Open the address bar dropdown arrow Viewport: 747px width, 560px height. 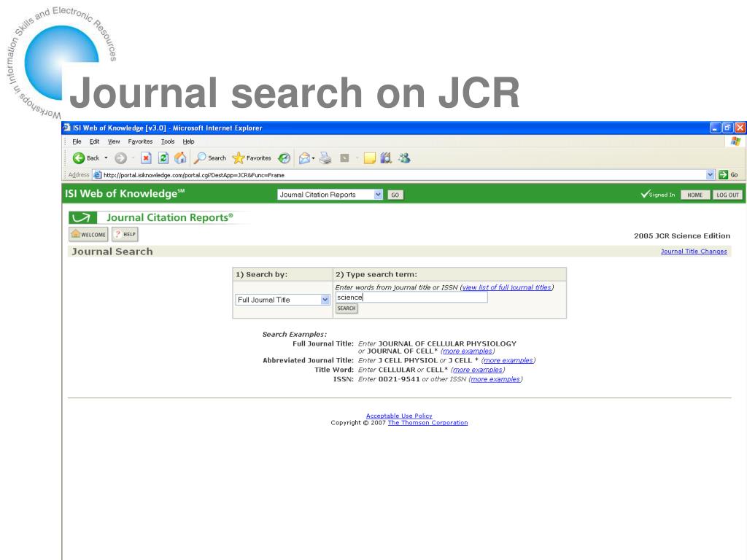(710, 175)
